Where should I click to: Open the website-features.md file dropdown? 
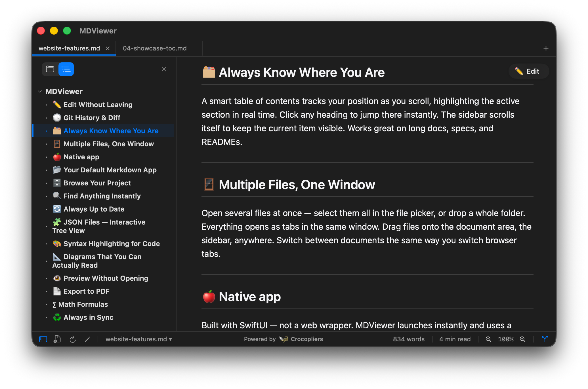[x=139, y=339]
